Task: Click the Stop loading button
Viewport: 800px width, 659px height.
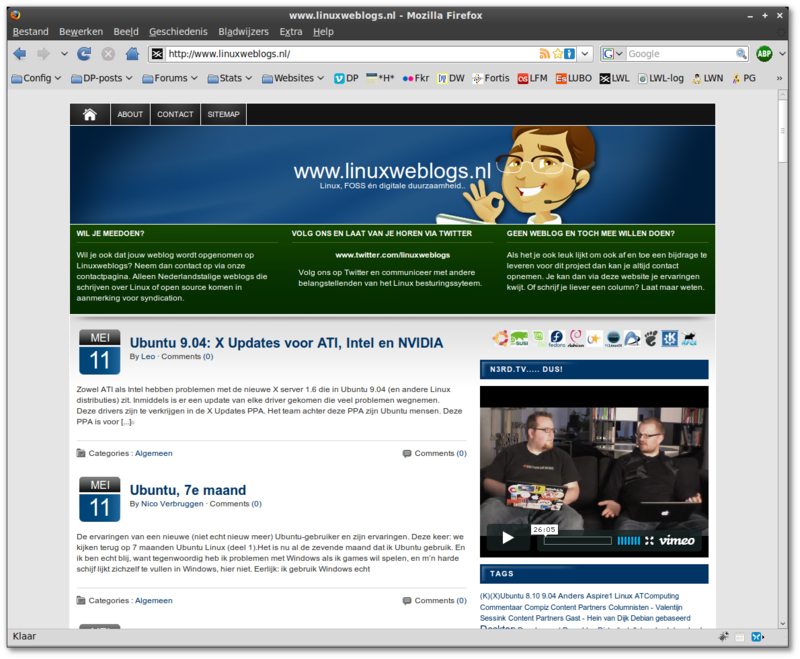Action: tap(108, 54)
